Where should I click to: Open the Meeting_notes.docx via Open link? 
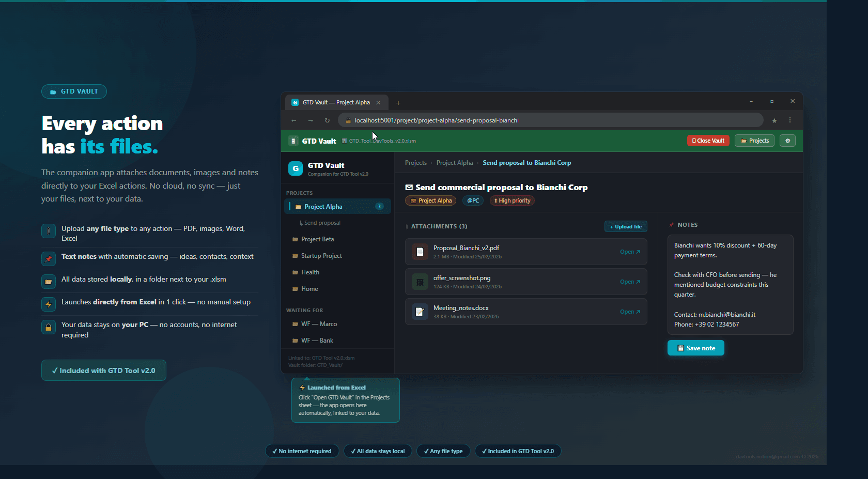629,312
